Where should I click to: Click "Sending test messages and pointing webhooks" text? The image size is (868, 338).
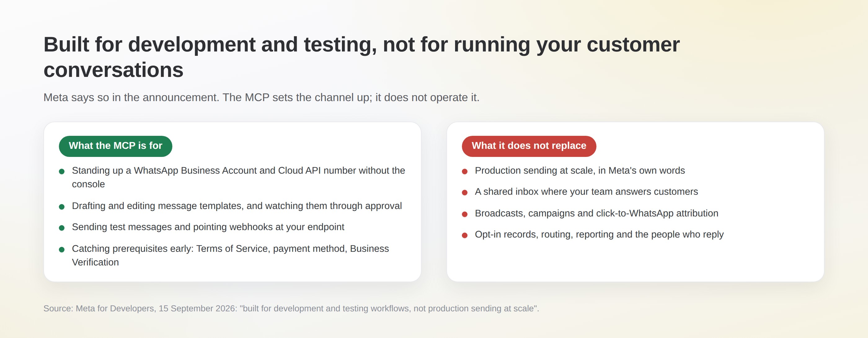[x=208, y=227]
